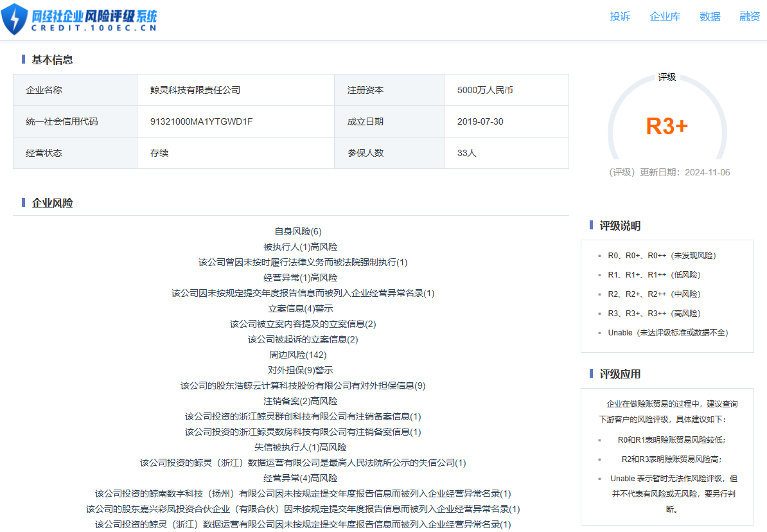The width and height of the screenshot is (767, 532).
Task: Open the 浩鲸云计算科技 shareholder guarantee detail line
Action: coord(303,386)
